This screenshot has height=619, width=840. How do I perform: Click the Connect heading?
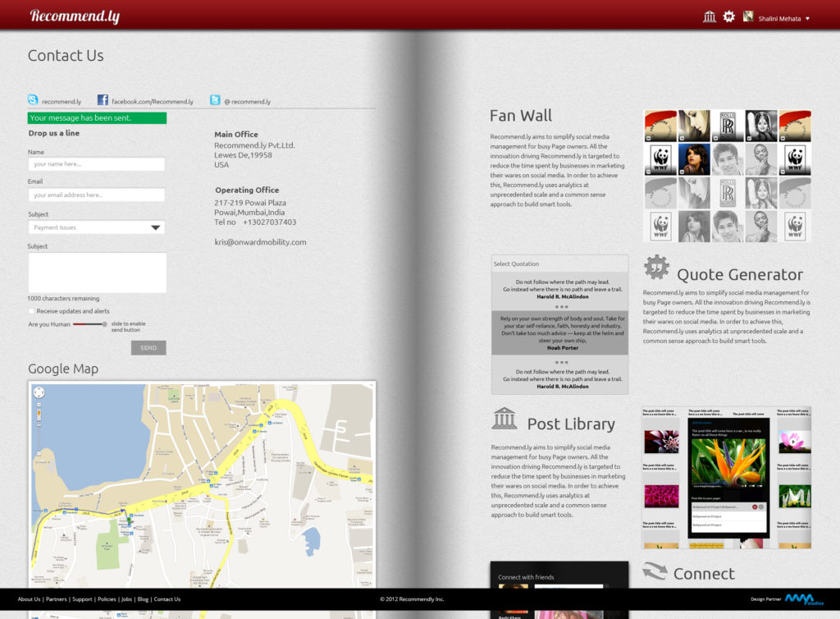click(704, 574)
